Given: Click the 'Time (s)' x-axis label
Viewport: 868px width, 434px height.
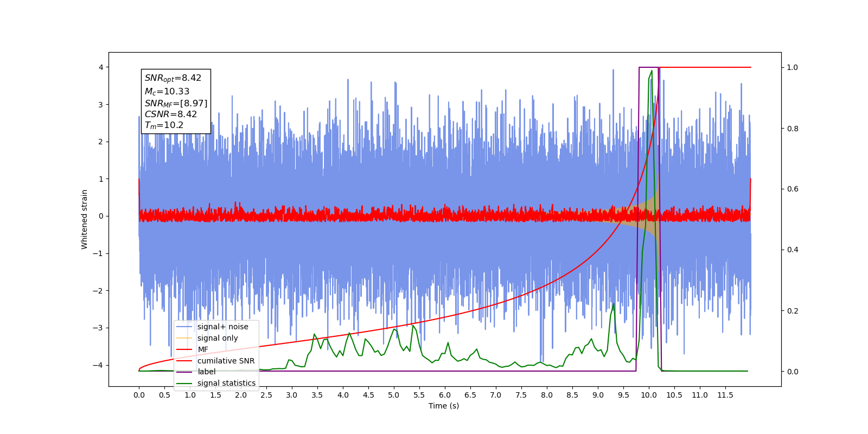Looking at the screenshot, I should pyautogui.click(x=444, y=406).
